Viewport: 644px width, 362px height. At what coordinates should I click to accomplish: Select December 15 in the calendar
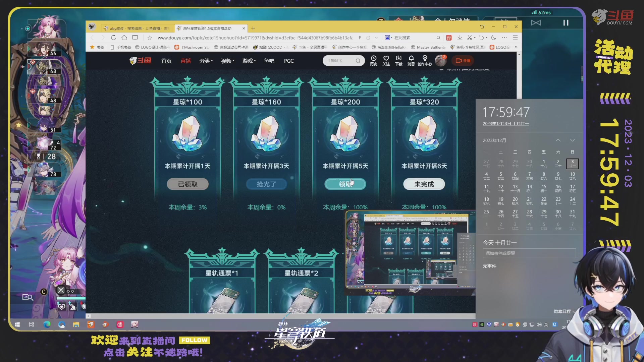coord(544,188)
